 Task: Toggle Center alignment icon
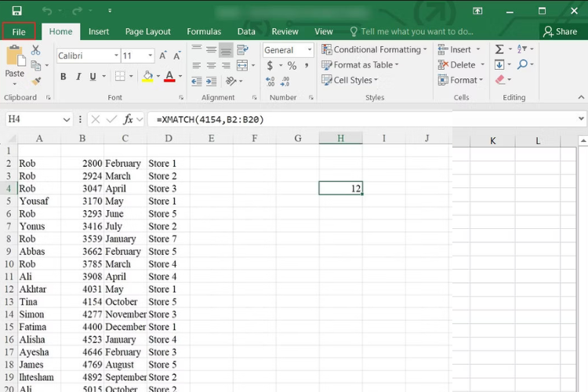click(212, 66)
